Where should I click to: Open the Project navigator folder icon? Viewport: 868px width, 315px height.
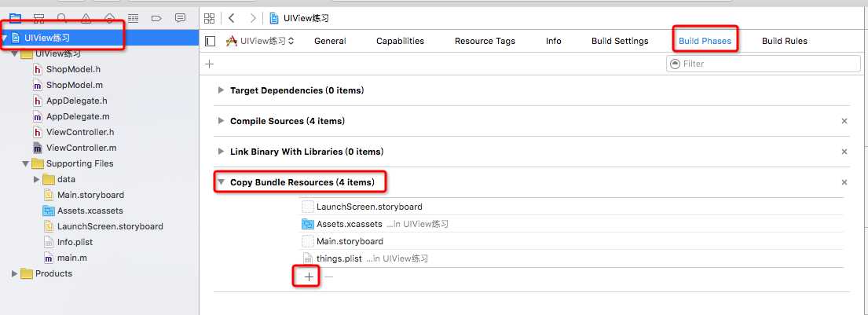pos(15,18)
